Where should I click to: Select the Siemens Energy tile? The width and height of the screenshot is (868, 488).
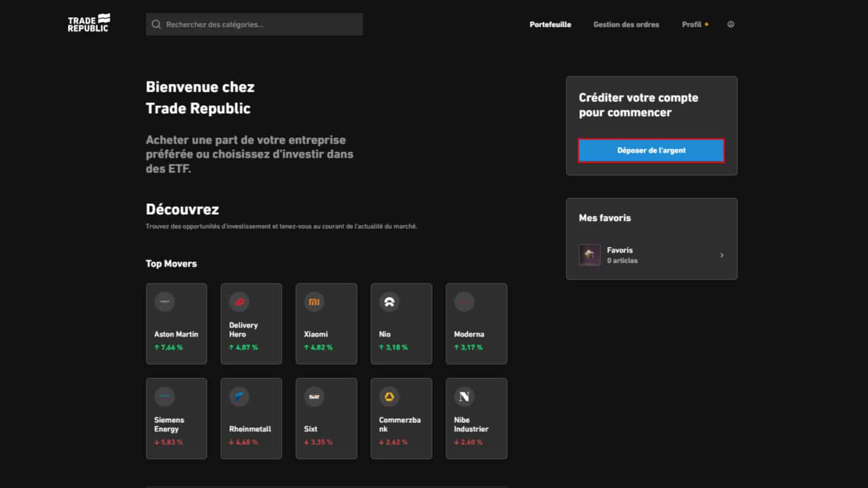click(x=176, y=418)
